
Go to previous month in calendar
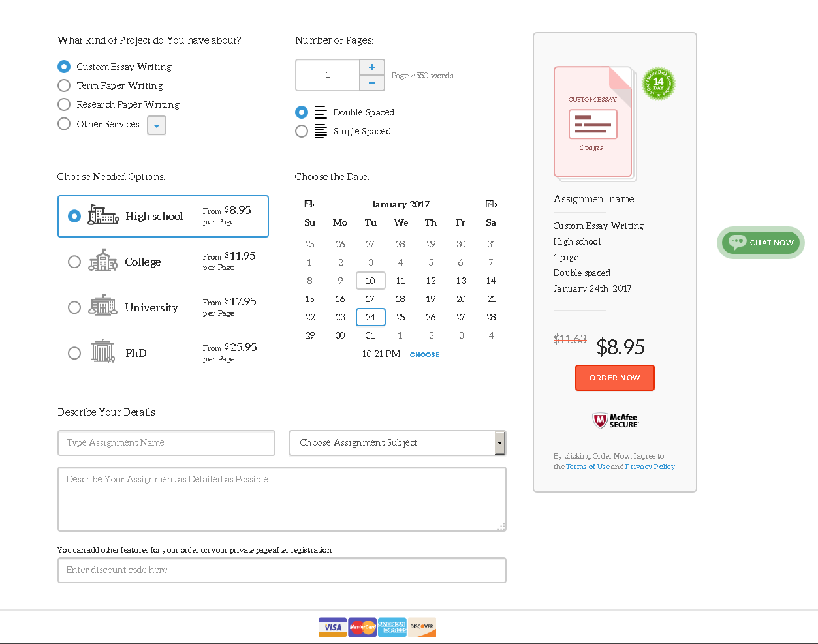tap(310, 204)
